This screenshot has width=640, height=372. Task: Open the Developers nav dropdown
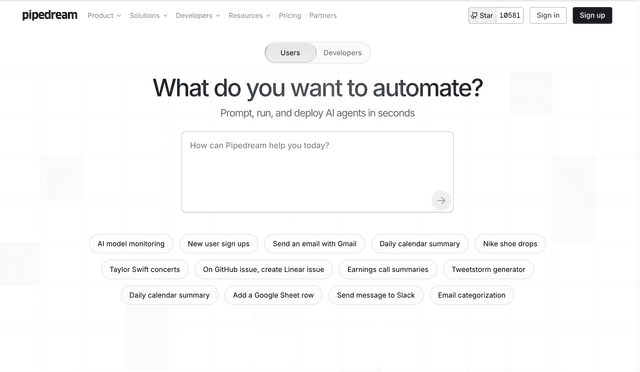pyautogui.click(x=198, y=16)
